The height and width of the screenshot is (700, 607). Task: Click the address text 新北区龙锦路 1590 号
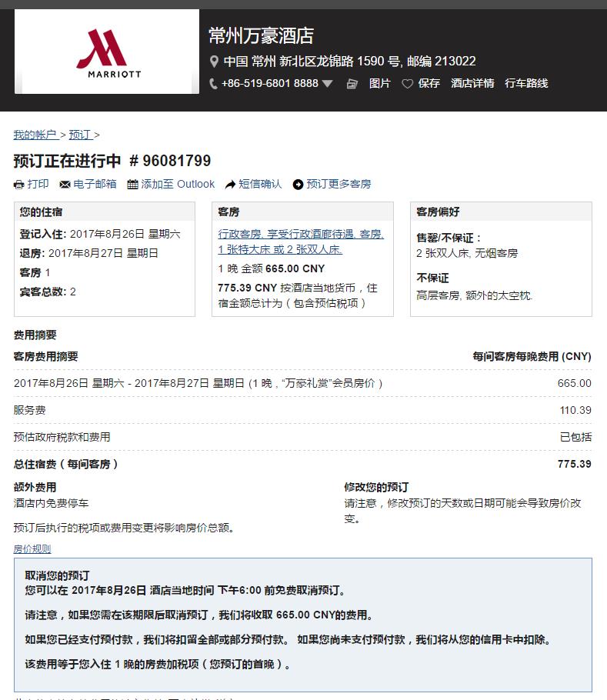click(341, 62)
